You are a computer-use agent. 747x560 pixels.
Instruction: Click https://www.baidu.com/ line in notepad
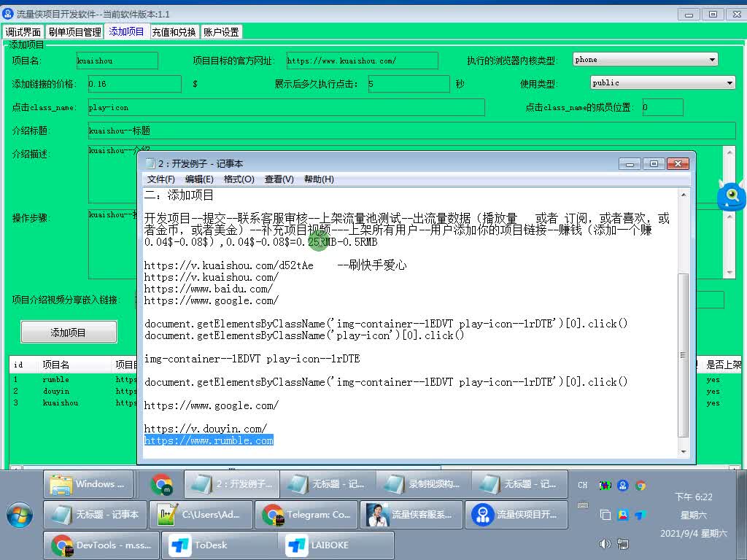208,289
